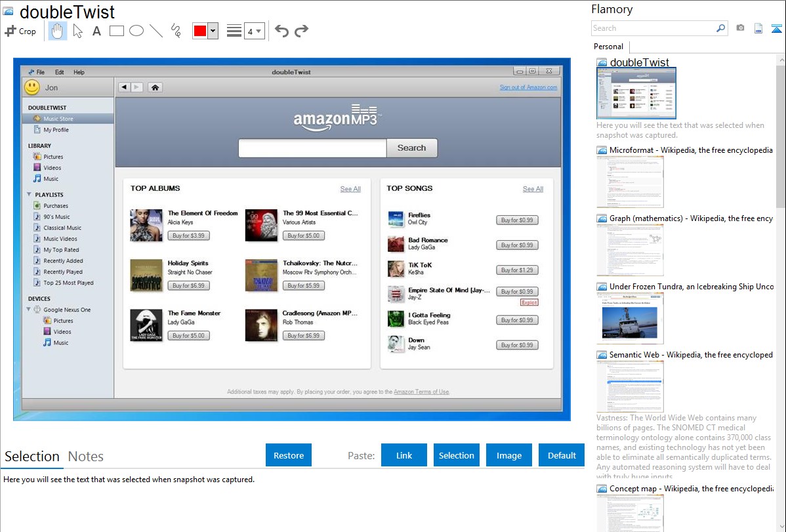Viewport: 786px width, 532px height.
Task: Switch to the Notes tab
Action: coord(86,457)
